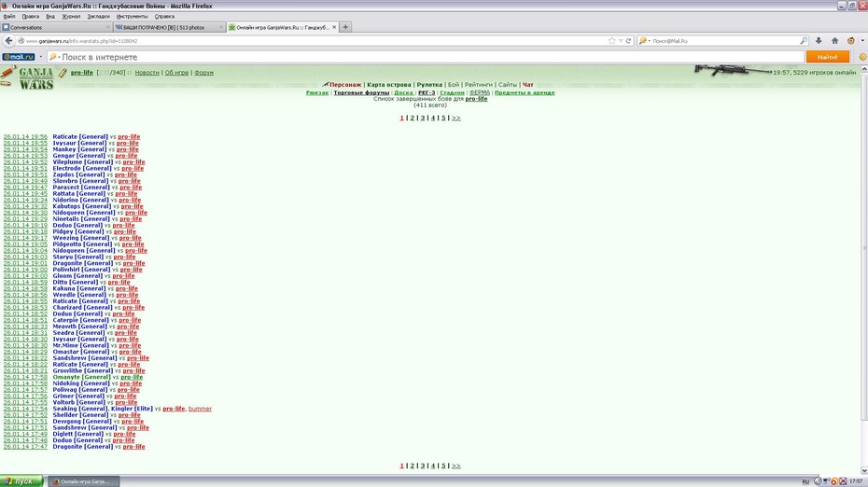The width and height of the screenshot is (868, 487).
Task: Click the vertical page scrollbar thumb
Action: click(x=864, y=247)
